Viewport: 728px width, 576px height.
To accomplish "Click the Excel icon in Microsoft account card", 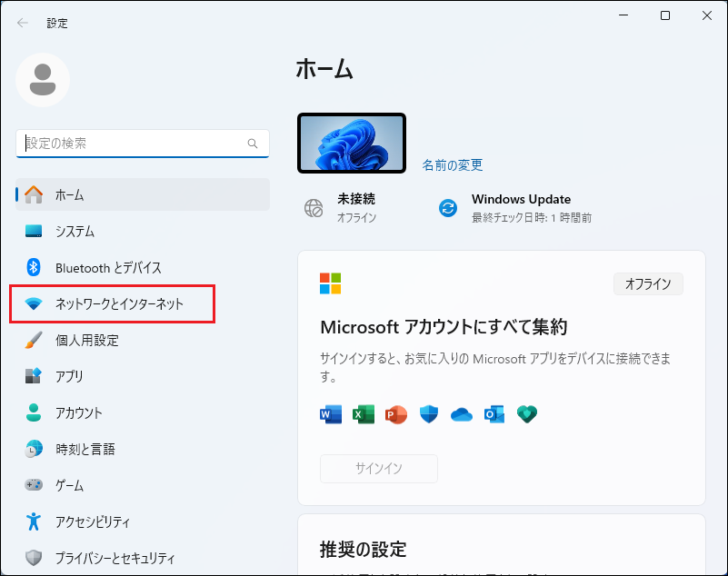I will 364,414.
